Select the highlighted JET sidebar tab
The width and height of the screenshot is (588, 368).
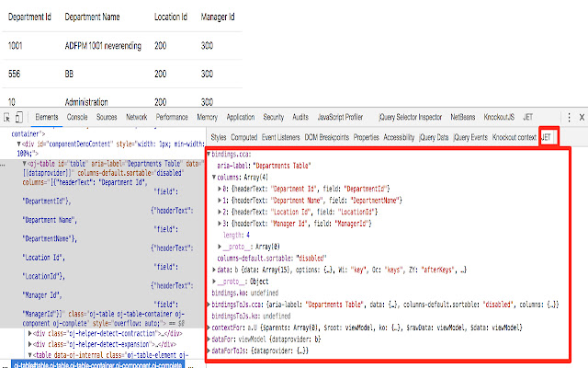pyautogui.click(x=547, y=137)
